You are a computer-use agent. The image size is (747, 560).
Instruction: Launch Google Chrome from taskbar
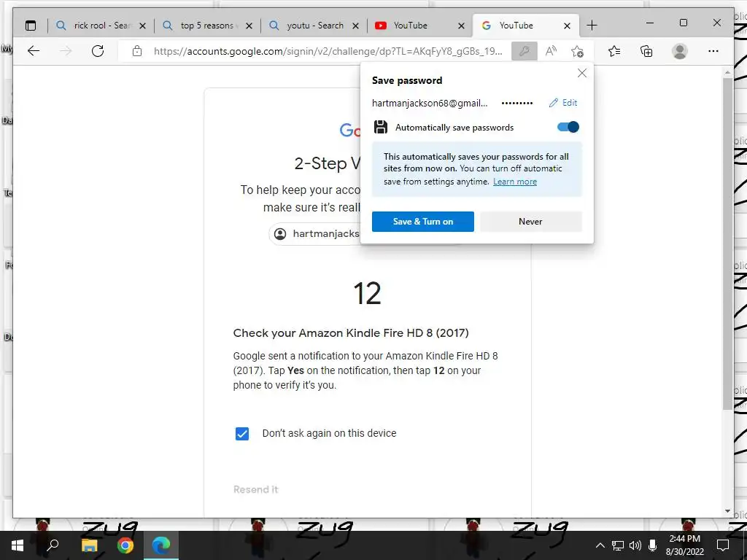point(125,545)
